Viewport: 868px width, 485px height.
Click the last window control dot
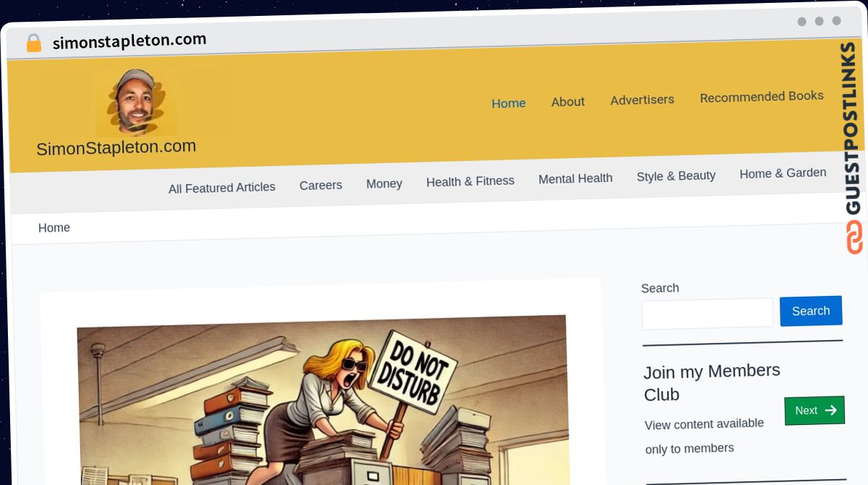[x=836, y=21]
